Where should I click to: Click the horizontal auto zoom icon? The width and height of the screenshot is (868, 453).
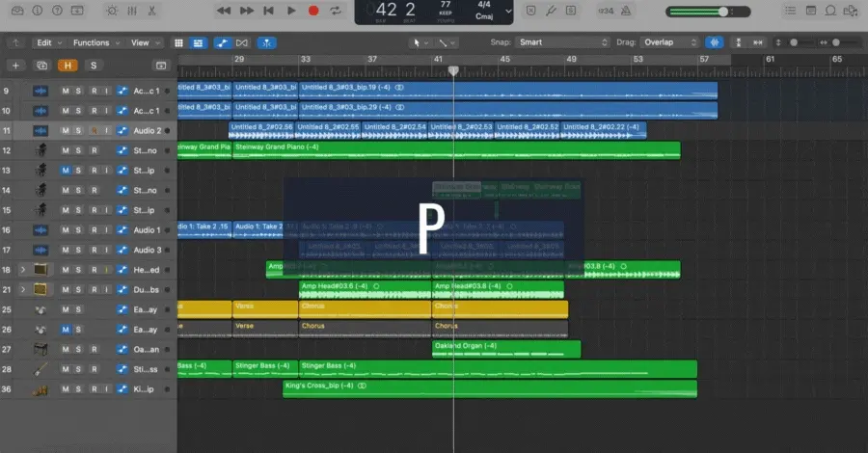tap(758, 42)
